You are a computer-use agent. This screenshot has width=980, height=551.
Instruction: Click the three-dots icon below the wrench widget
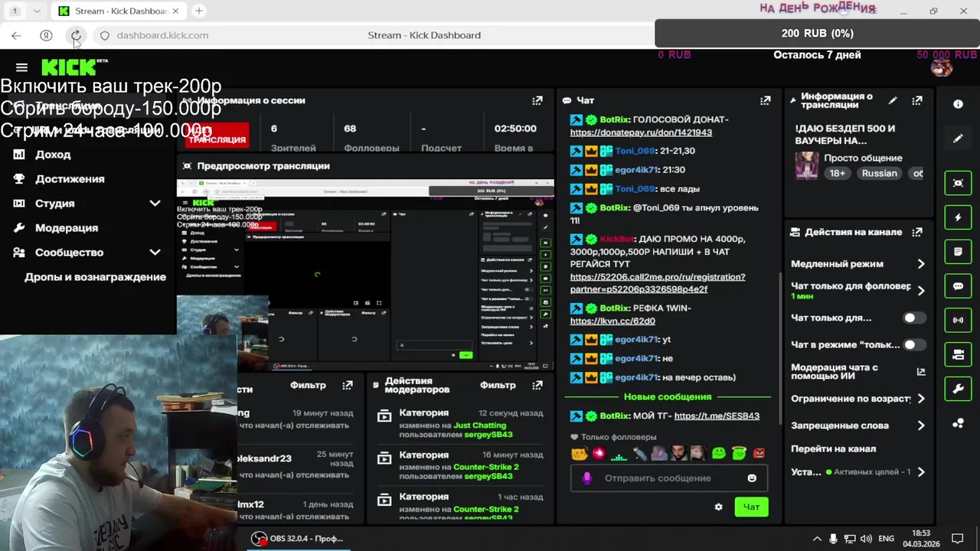tap(958, 423)
